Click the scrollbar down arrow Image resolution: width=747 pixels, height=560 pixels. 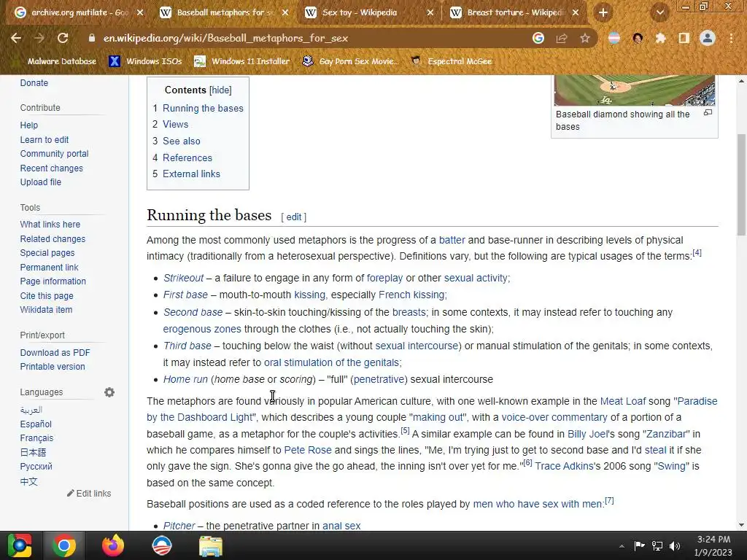(742, 525)
